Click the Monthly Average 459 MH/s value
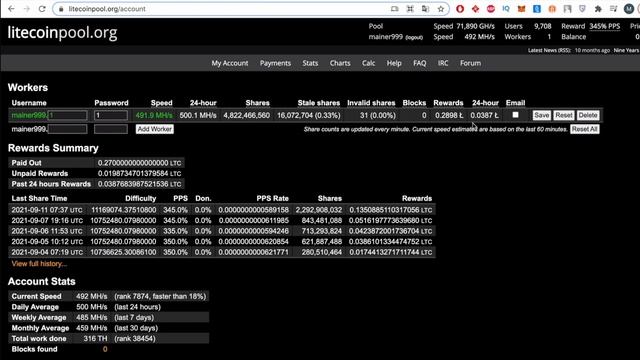 click(91, 328)
